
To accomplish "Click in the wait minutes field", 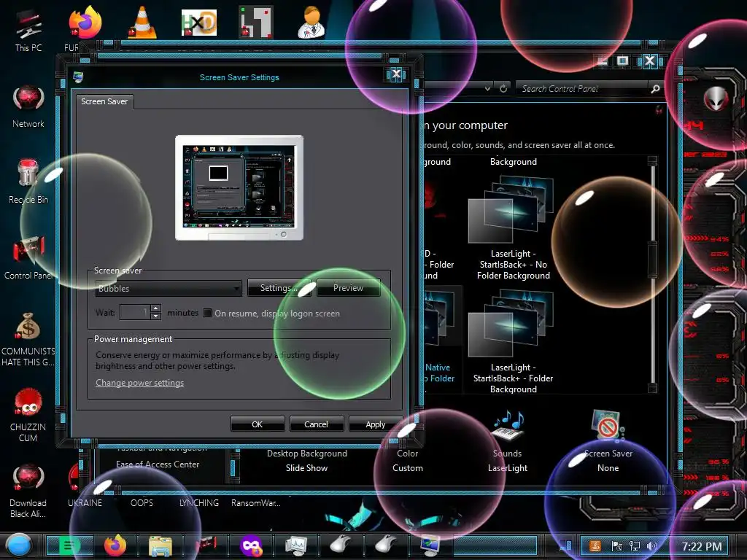I will point(135,312).
